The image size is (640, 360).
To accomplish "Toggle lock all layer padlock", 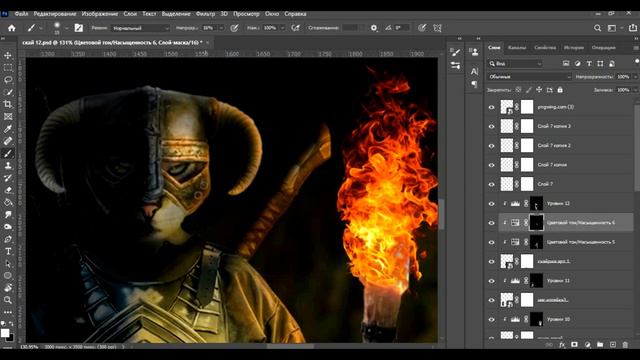I will click(x=560, y=89).
